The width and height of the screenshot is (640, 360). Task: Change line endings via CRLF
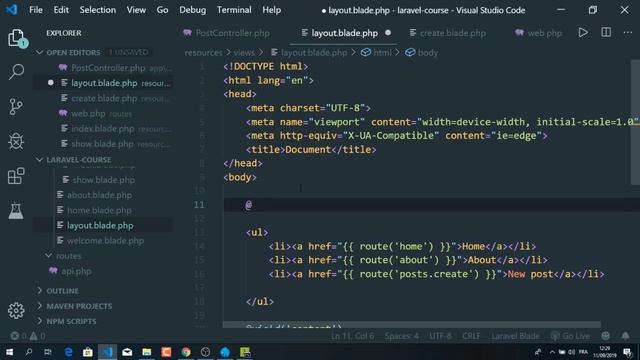click(471, 336)
